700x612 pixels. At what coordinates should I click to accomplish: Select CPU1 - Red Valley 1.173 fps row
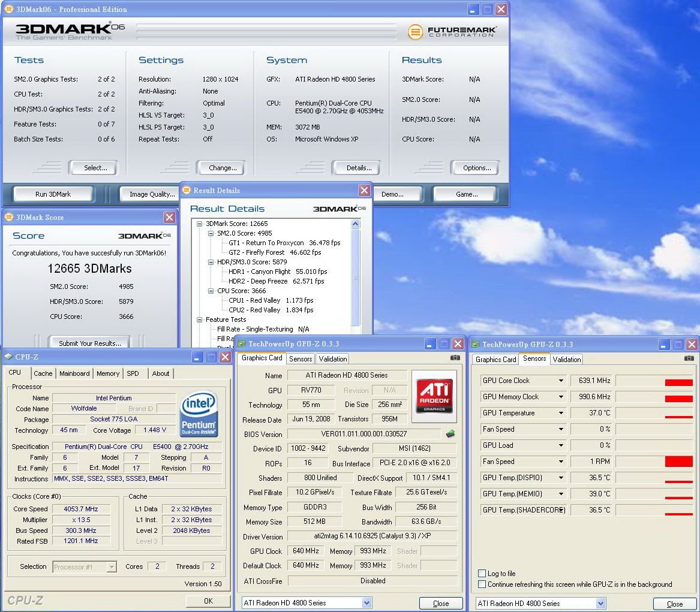(x=271, y=300)
